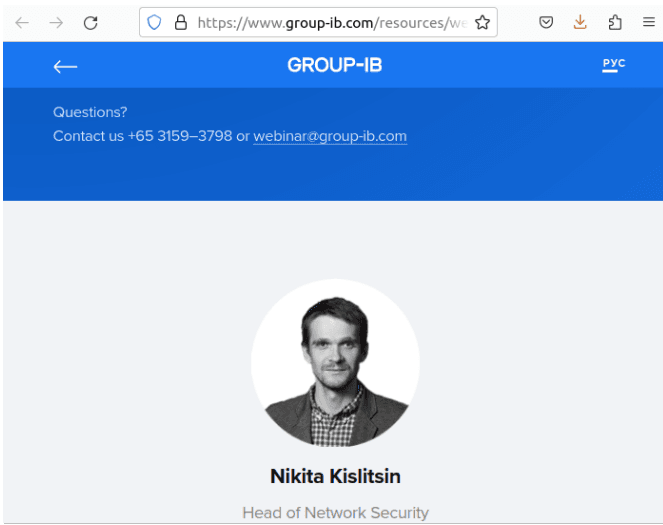The image size is (663, 525).
Task: Open the extensions puzzle icon
Action: coord(615,22)
